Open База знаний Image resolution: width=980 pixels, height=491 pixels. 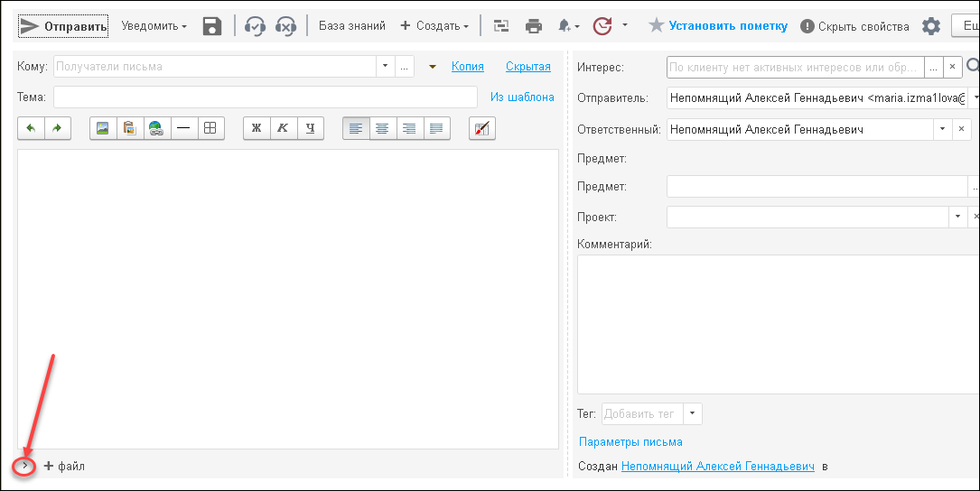(351, 26)
